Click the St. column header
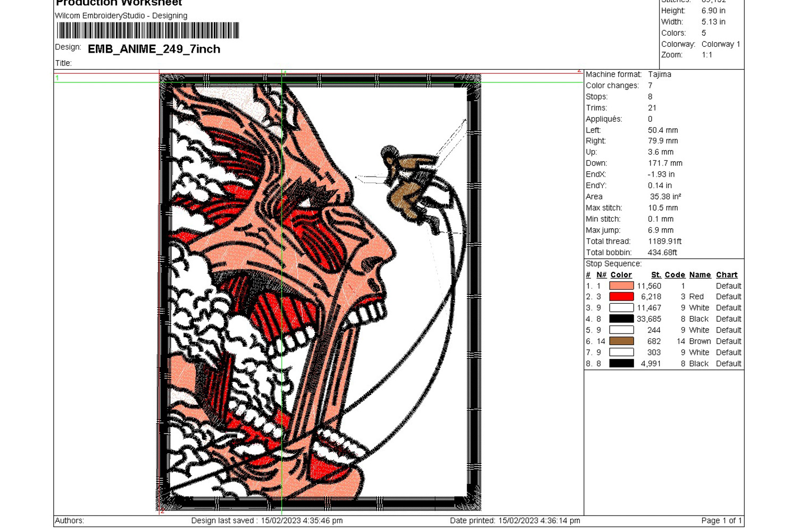The width and height of the screenshot is (799, 532). (656, 275)
